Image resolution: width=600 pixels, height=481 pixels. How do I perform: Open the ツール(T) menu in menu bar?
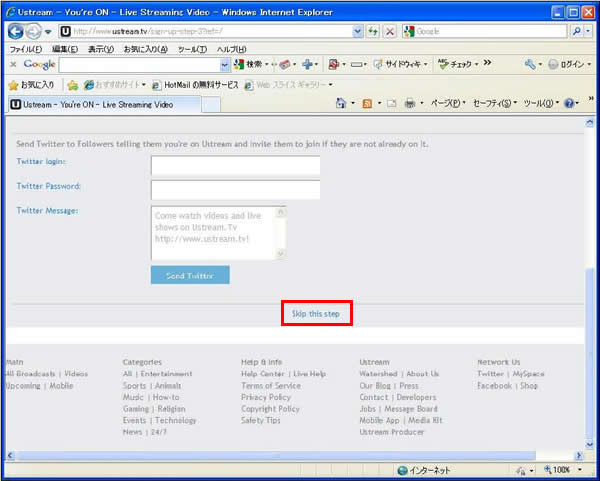[192, 49]
